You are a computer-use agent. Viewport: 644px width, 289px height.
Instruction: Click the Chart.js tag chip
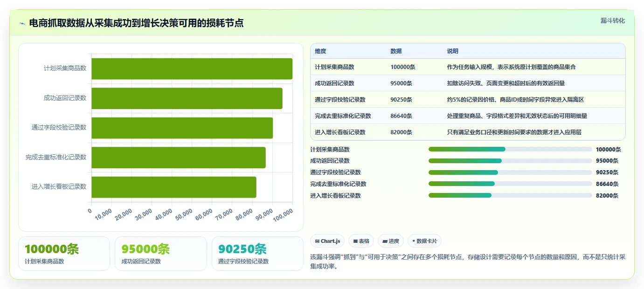click(327, 241)
